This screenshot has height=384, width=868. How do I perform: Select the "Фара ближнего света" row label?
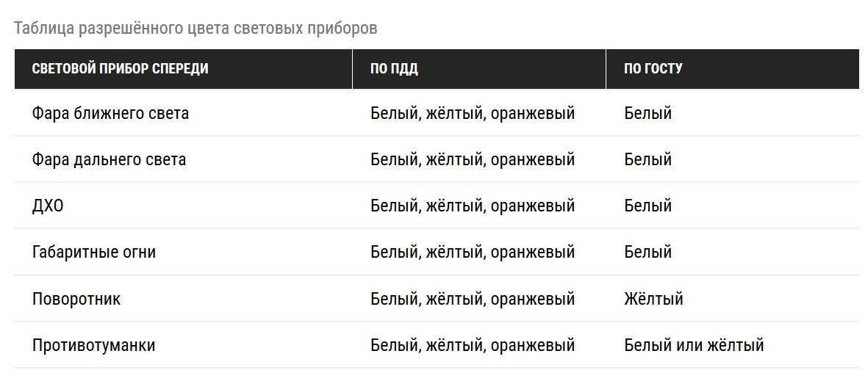pyautogui.click(x=110, y=114)
